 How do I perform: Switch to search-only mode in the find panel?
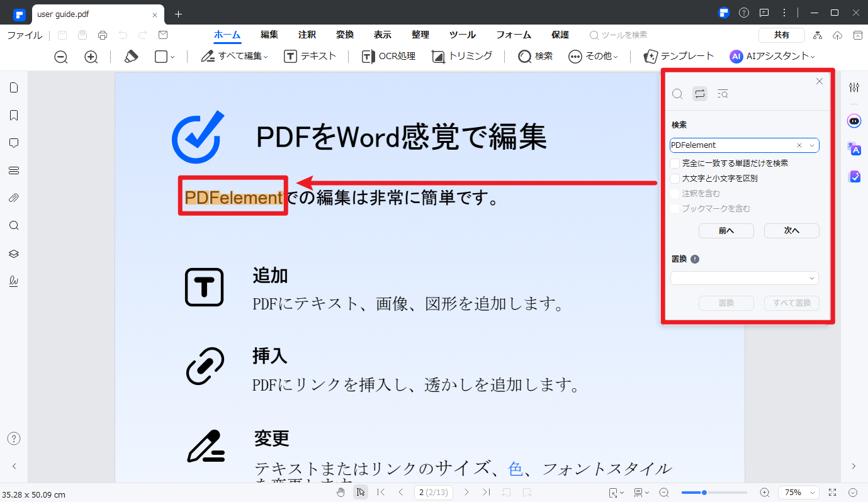677,94
